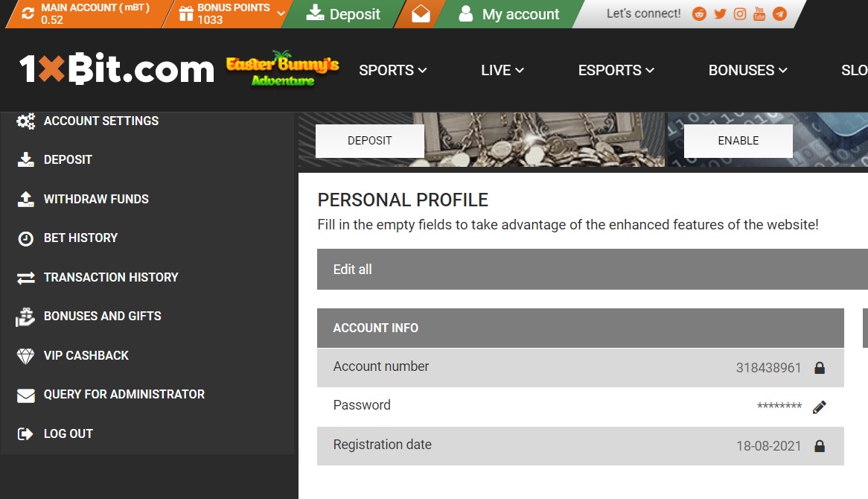Open the Instagram social icon

(x=739, y=14)
